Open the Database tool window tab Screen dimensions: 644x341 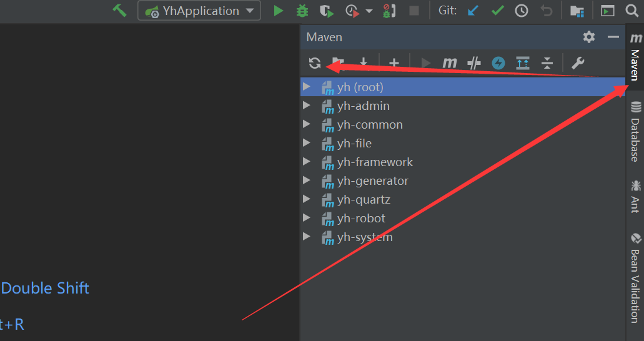[x=635, y=131]
